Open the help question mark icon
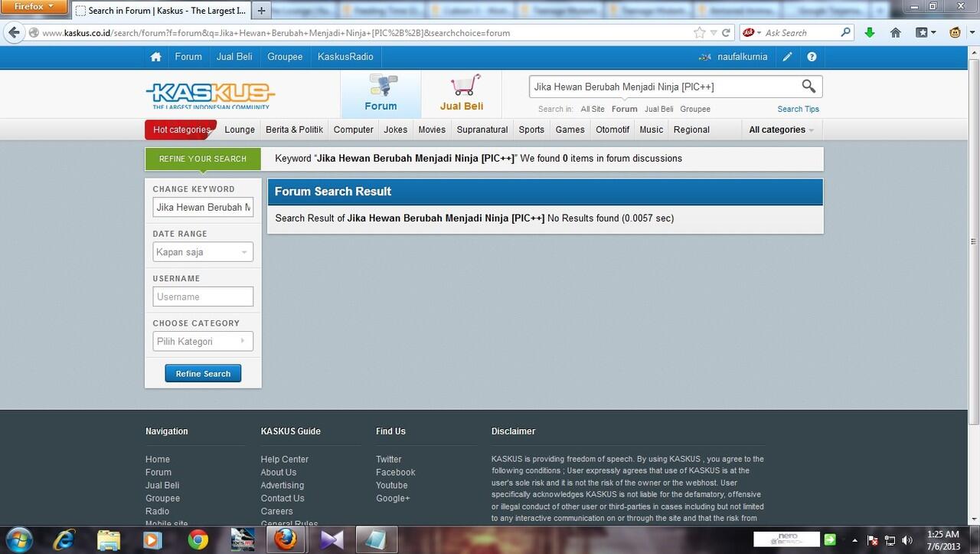This screenshot has width=980, height=554. click(812, 57)
